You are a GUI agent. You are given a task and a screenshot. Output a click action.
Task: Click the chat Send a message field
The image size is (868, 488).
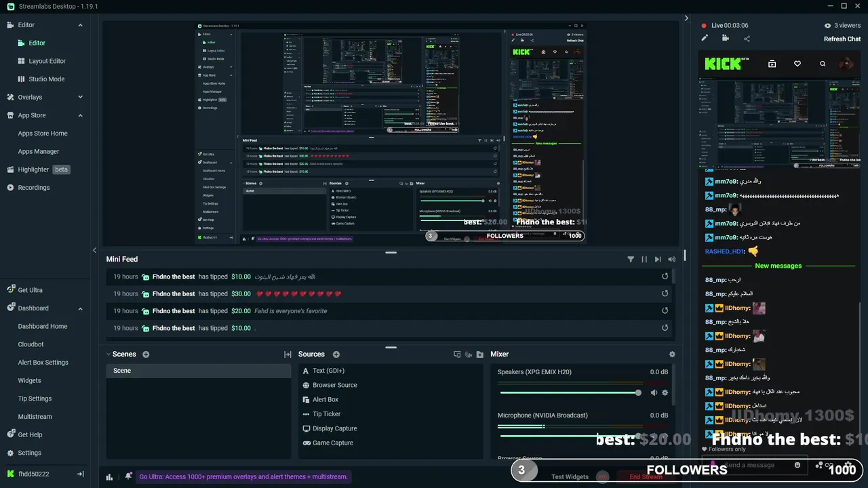(x=756, y=465)
